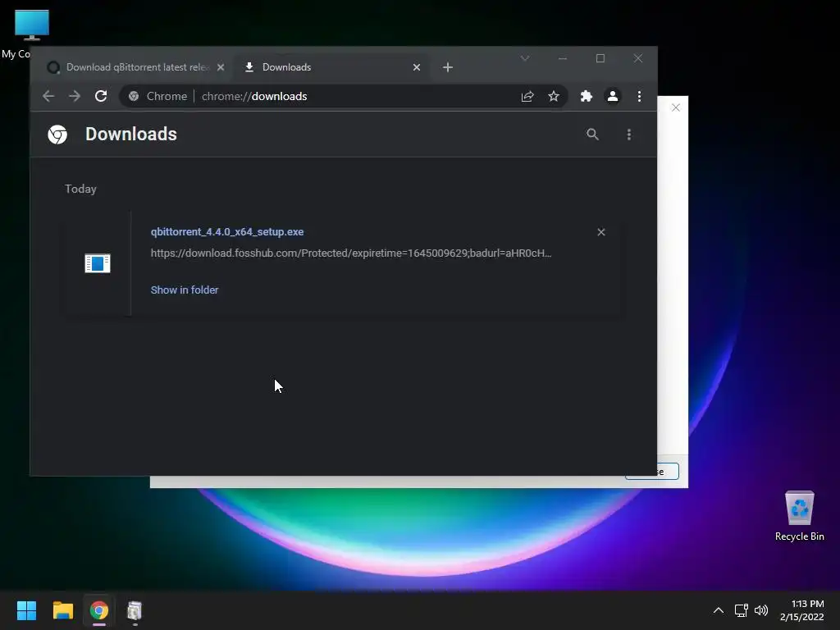Viewport: 840px width, 630px height.
Task: Search downloads with the magnifier icon
Action: tap(592, 135)
